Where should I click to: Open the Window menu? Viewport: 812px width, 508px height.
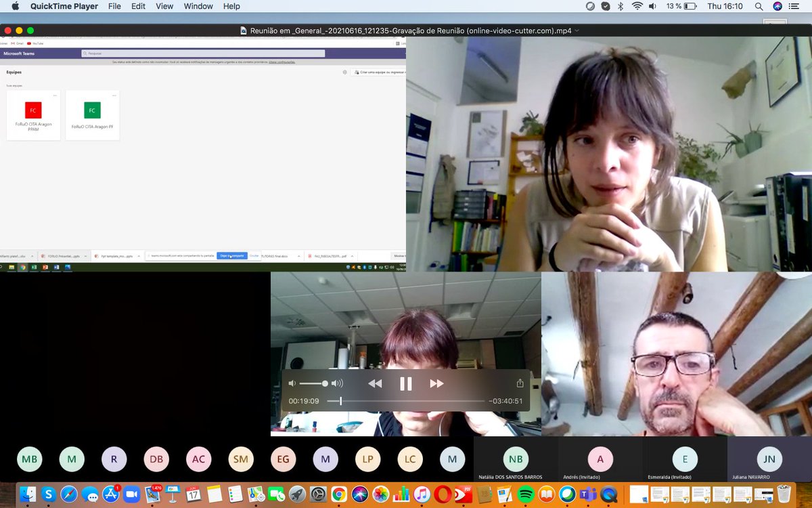click(x=198, y=6)
